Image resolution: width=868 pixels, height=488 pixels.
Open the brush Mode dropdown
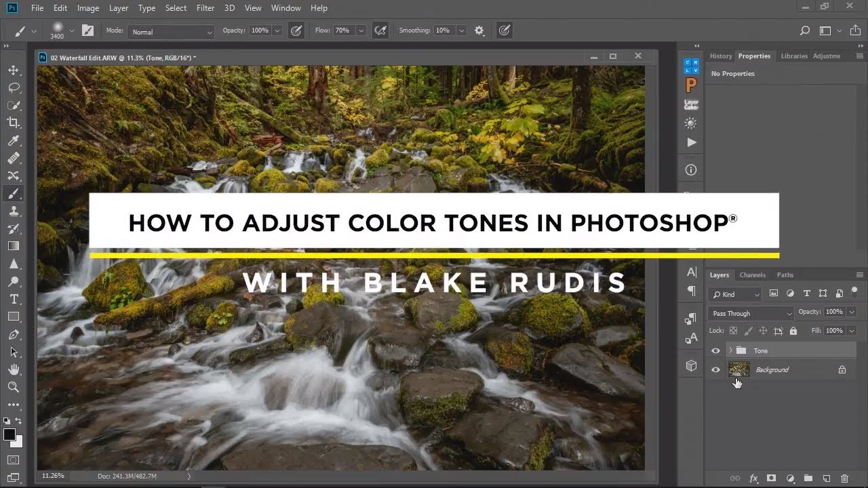click(171, 32)
